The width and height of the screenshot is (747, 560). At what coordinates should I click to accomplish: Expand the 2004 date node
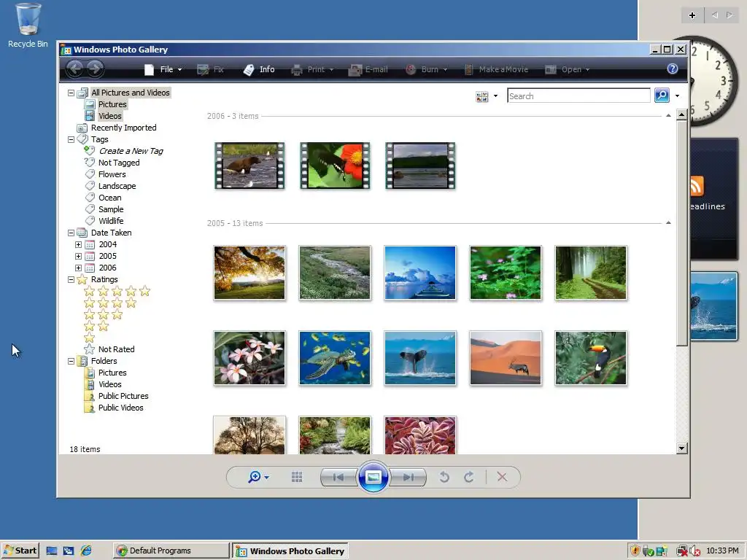(78, 245)
